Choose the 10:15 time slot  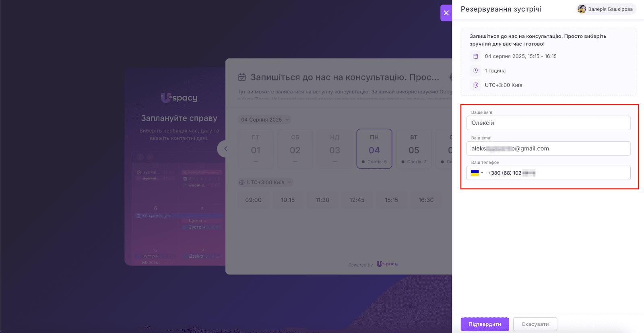(x=288, y=200)
